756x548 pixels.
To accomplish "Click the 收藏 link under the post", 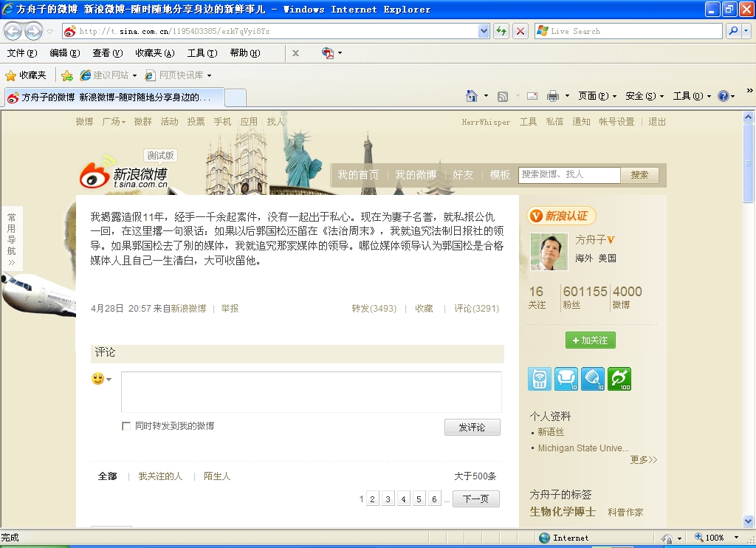I will click(x=425, y=309).
